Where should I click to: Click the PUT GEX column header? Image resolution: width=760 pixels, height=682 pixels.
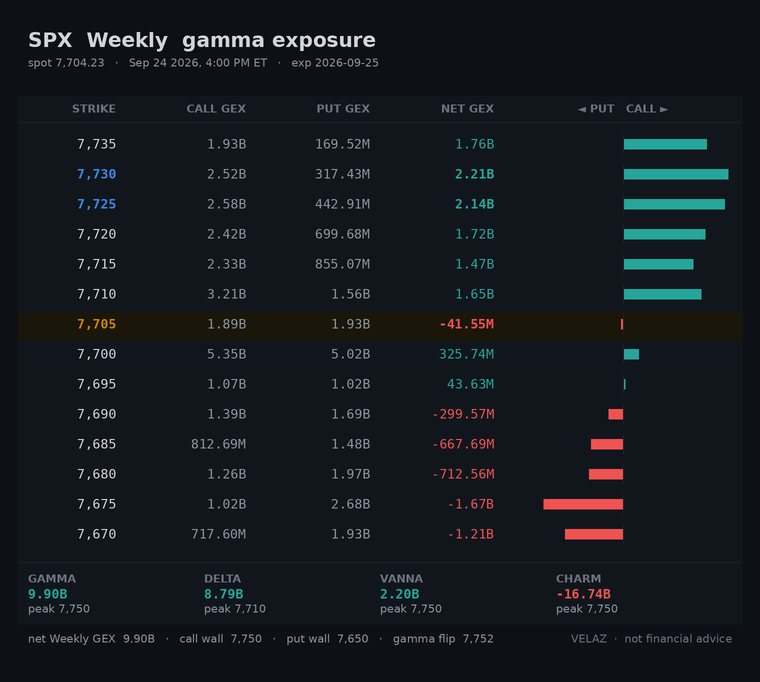[x=343, y=109]
